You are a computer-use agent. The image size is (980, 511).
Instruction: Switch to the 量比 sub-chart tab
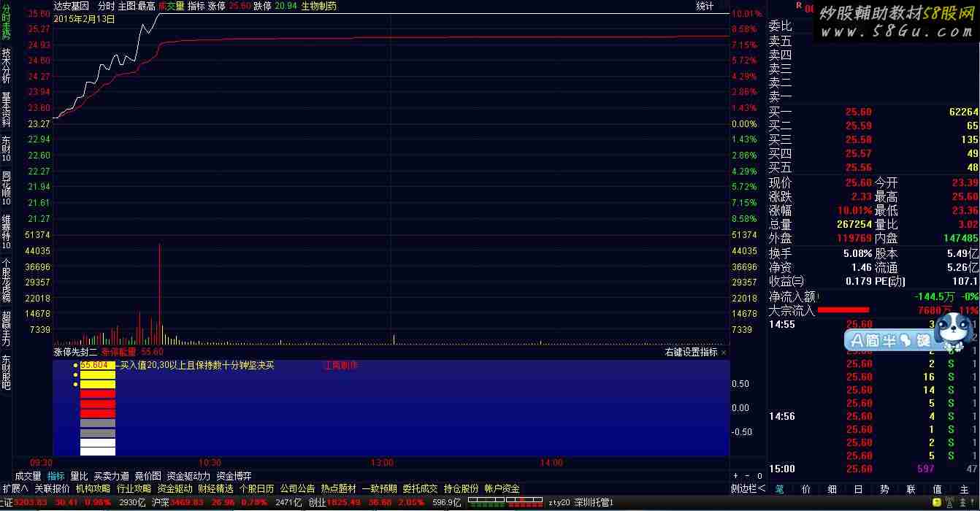[79, 476]
